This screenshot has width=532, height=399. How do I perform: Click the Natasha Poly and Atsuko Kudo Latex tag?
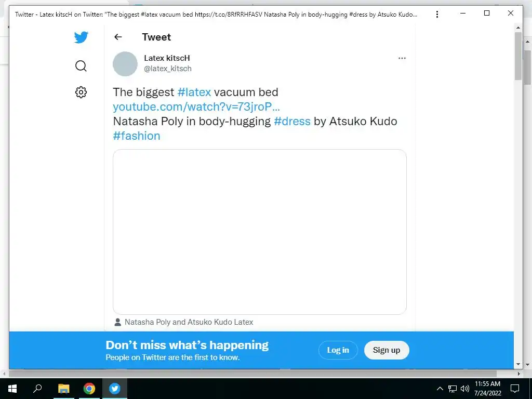(x=189, y=322)
